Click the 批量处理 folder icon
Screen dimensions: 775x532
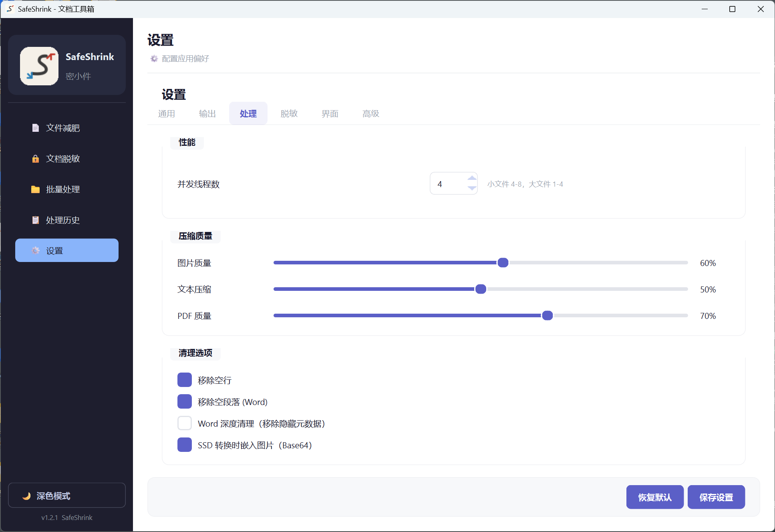click(x=36, y=189)
